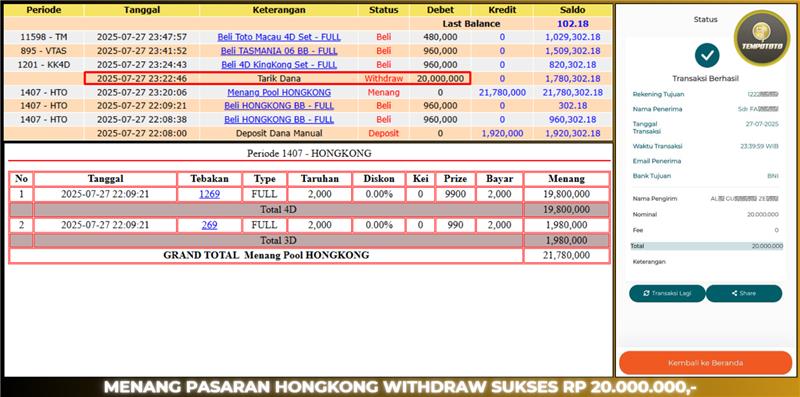Click the Withdraw status cell
Viewport: 800px width, 397px height.
click(x=384, y=79)
